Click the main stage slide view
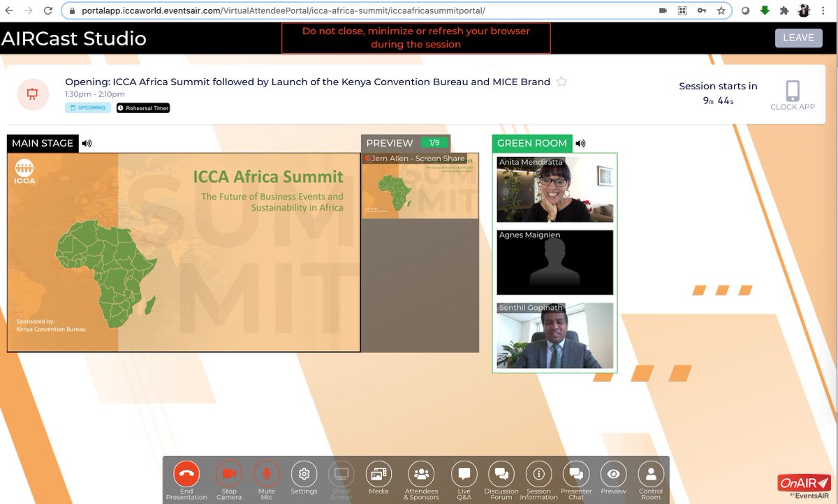The image size is (838, 504). (184, 253)
